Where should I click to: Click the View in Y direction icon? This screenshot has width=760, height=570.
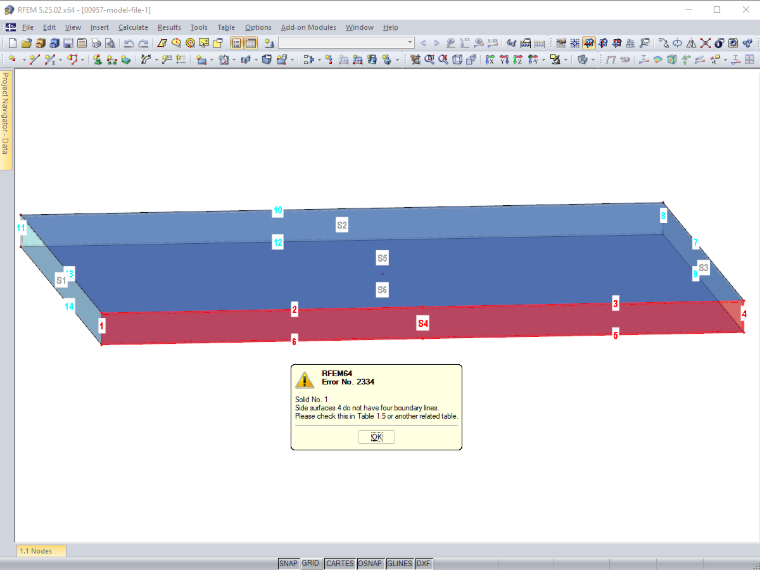pyautogui.click(x=504, y=59)
